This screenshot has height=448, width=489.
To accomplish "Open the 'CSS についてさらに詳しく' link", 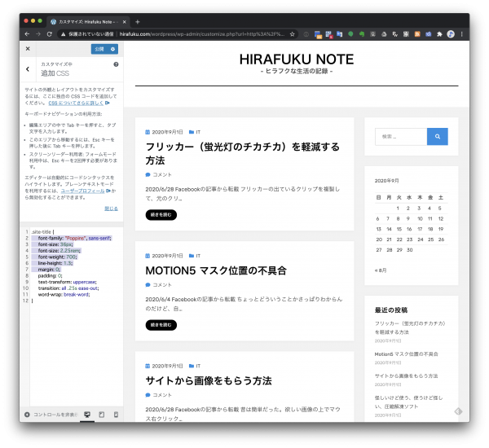I will [x=77, y=103].
